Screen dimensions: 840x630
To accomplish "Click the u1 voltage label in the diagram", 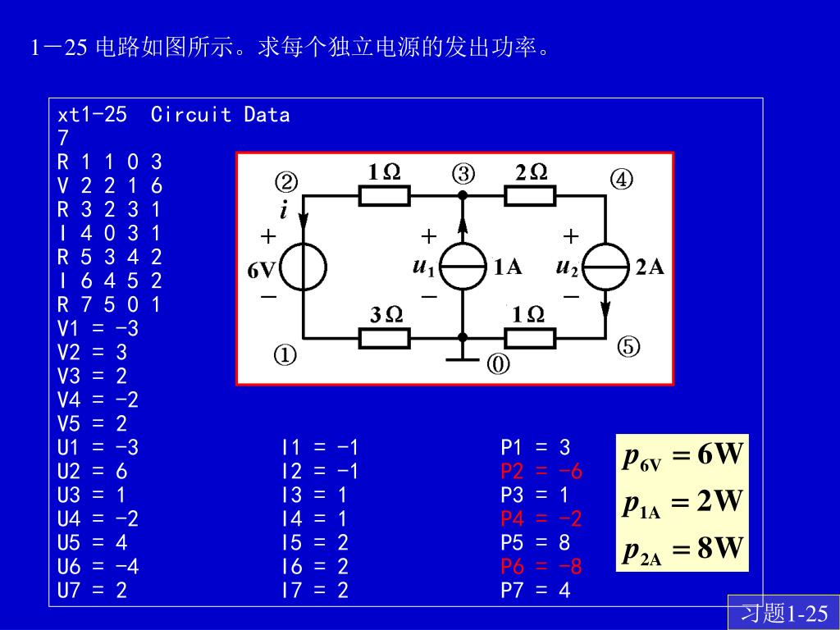I will (x=424, y=267).
